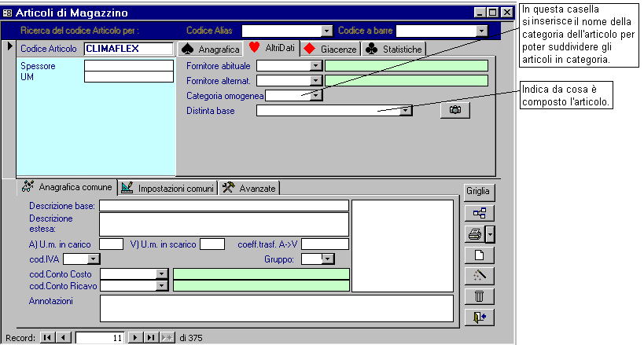Click the pencil edit icon button
This screenshot has height=345, width=644.
(479, 276)
